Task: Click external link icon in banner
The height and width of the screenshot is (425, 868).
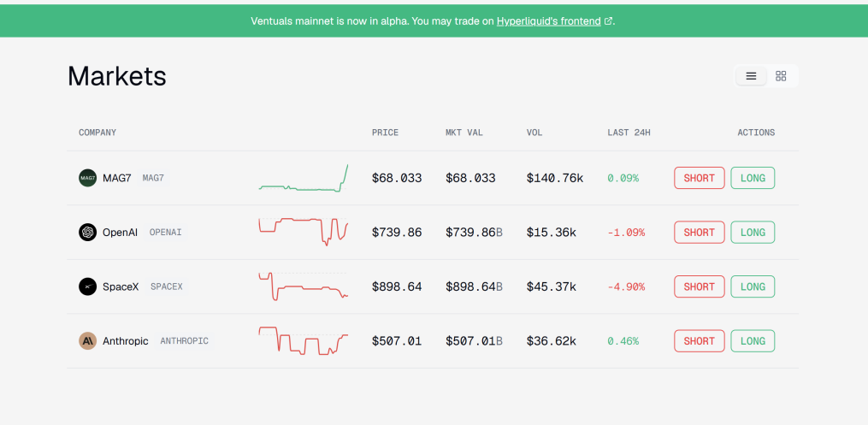Action: point(609,21)
